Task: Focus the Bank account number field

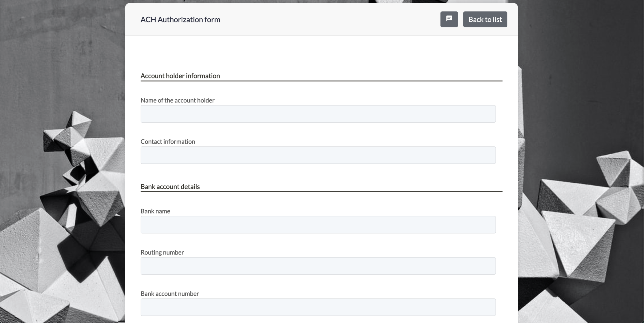Action: pos(318,307)
